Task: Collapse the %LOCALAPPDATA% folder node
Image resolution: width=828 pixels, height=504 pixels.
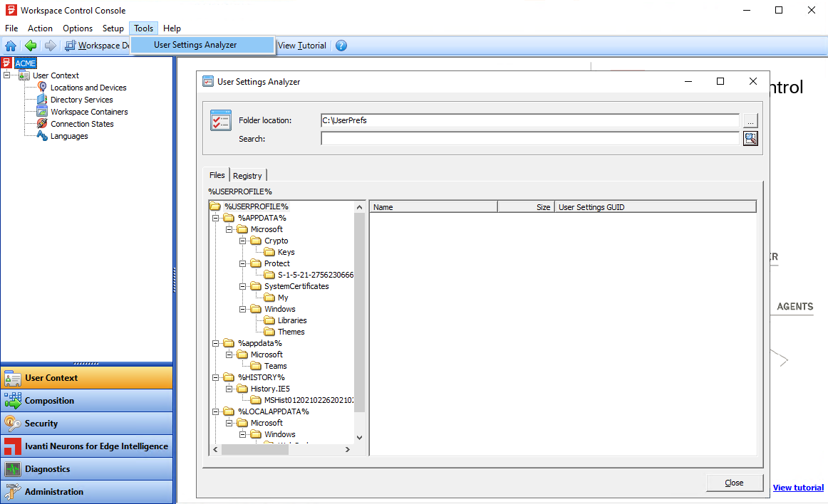Action: pyautogui.click(x=215, y=411)
